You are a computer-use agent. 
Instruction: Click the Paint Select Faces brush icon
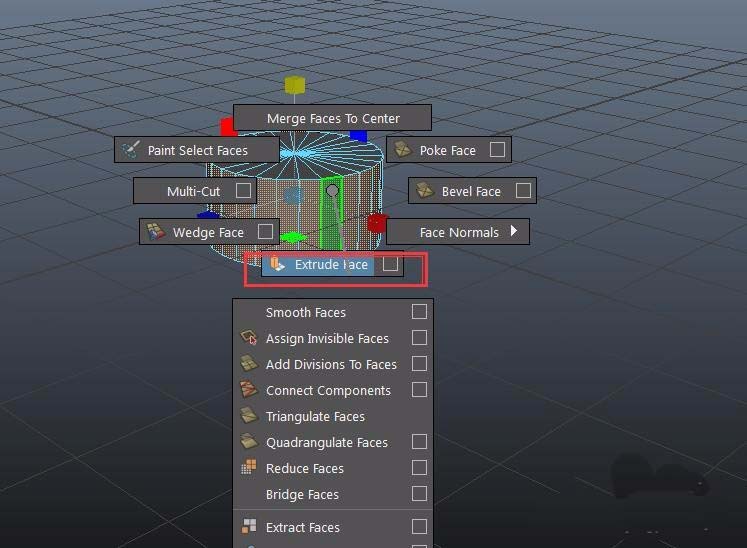(x=130, y=150)
